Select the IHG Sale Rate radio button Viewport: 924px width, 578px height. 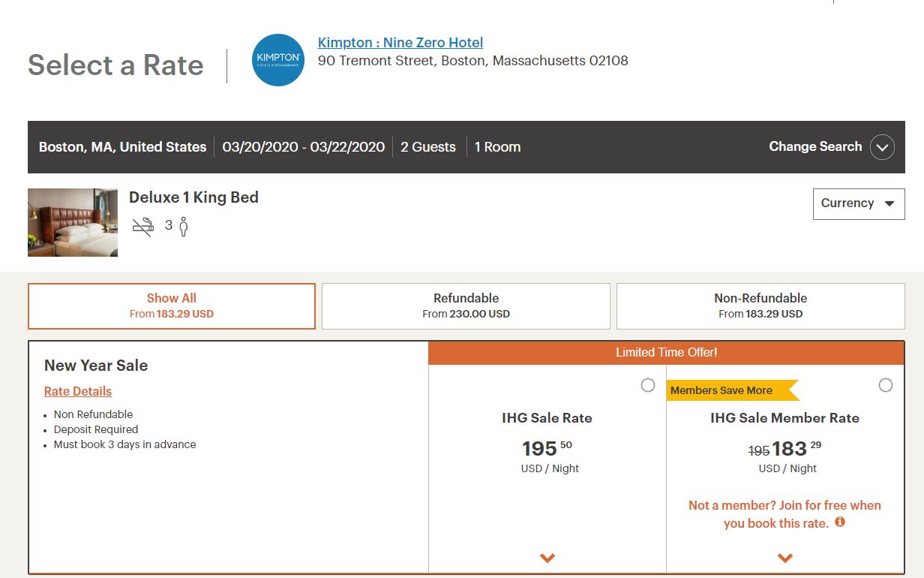[x=648, y=385]
